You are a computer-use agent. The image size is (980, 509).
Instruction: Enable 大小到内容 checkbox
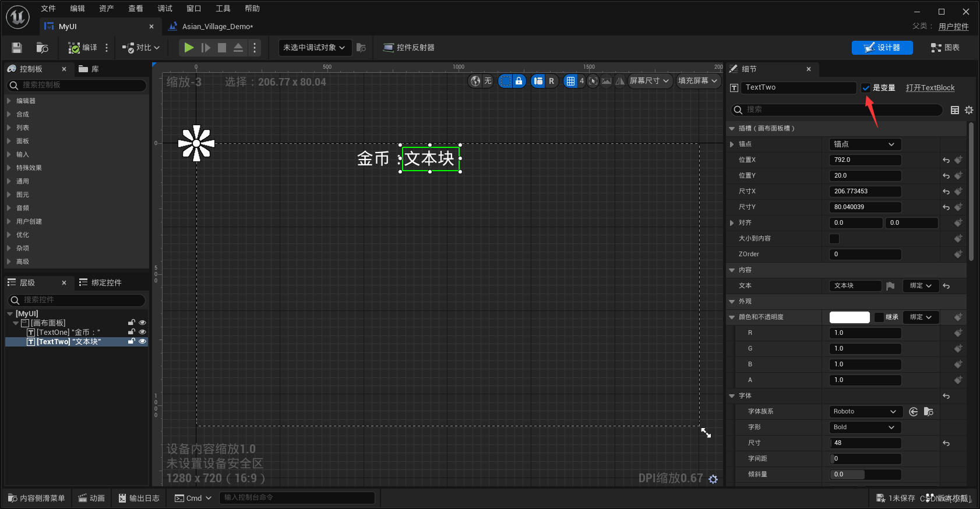click(834, 239)
